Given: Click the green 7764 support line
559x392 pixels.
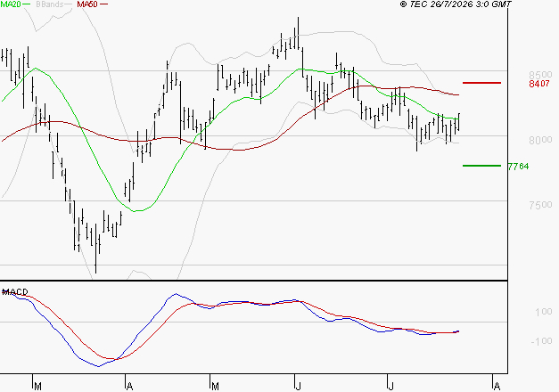Looking at the screenshot, I should tap(481, 166).
